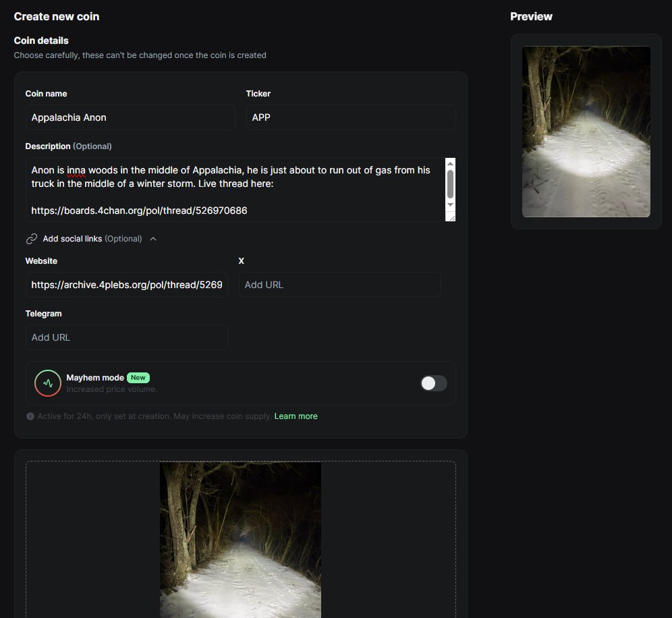This screenshot has width=672, height=618.
Task: Click the Website label
Action: pyautogui.click(x=41, y=261)
